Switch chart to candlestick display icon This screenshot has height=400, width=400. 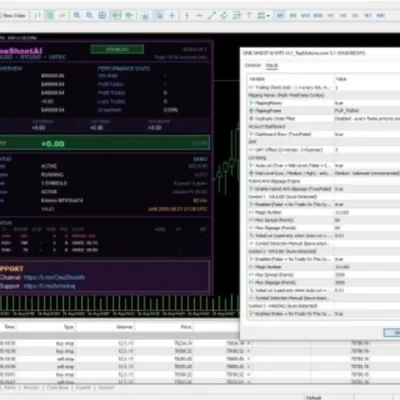[50, 15]
